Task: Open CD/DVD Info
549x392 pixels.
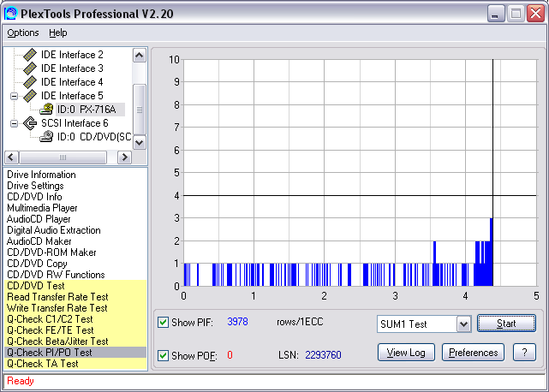Action: point(34,197)
